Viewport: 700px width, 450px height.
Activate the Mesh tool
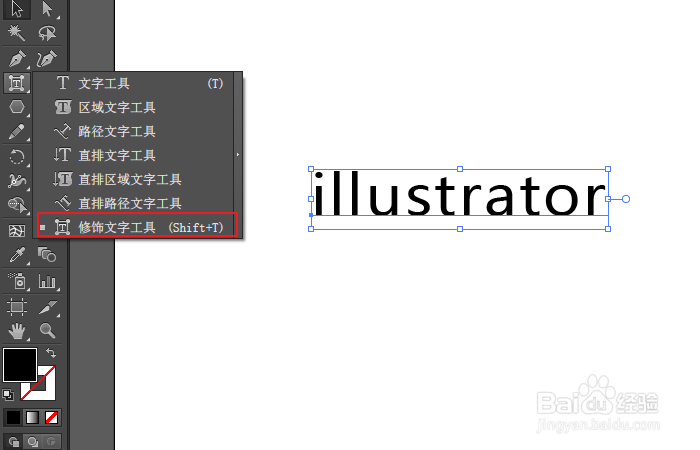(17, 231)
